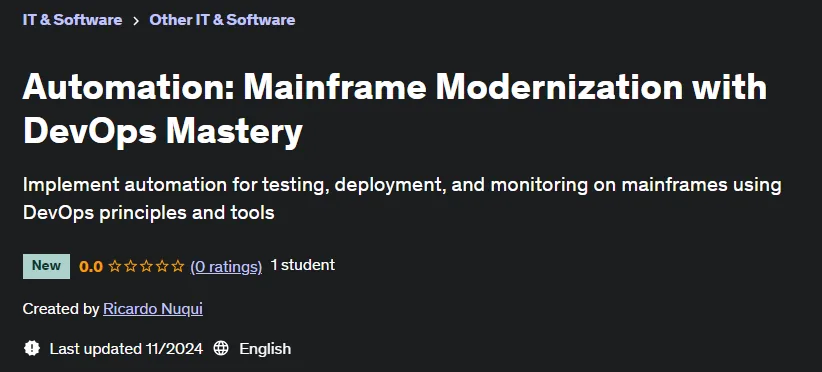Click the New badge
822x372 pixels.
pyautogui.click(x=46, y=266)
